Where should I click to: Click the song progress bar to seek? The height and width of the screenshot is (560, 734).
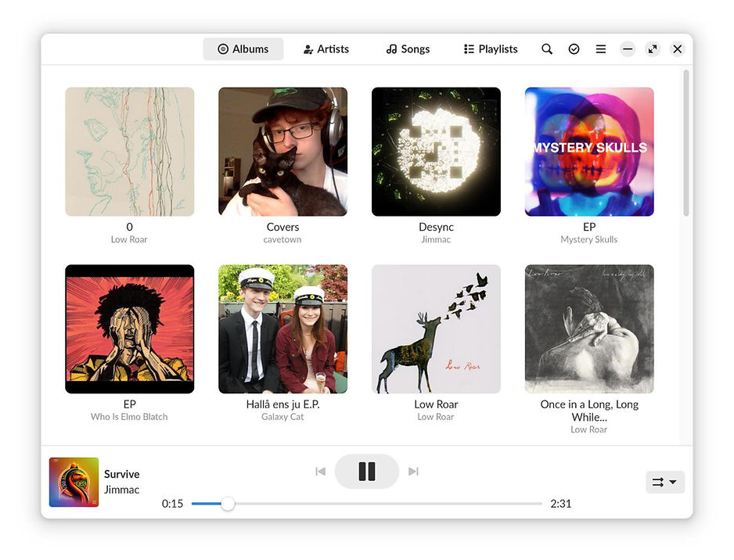(368, 504)
